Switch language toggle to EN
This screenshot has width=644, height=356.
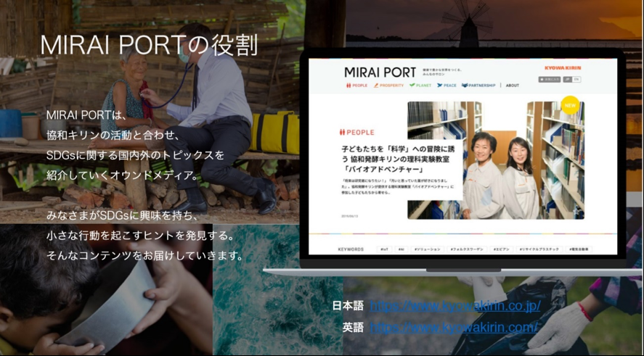[x=576, y=80]
